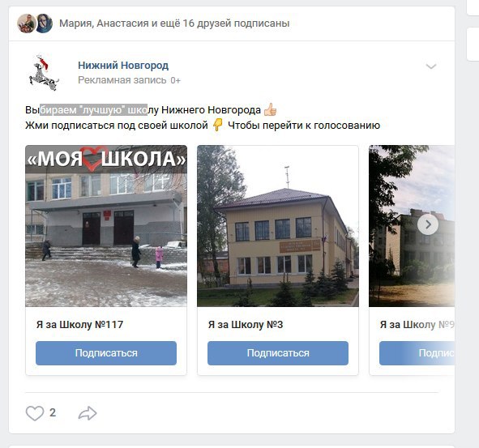This screenshot has height=448, width=479.
Task: Like the post with the heart icon
Action: (35, 413)
